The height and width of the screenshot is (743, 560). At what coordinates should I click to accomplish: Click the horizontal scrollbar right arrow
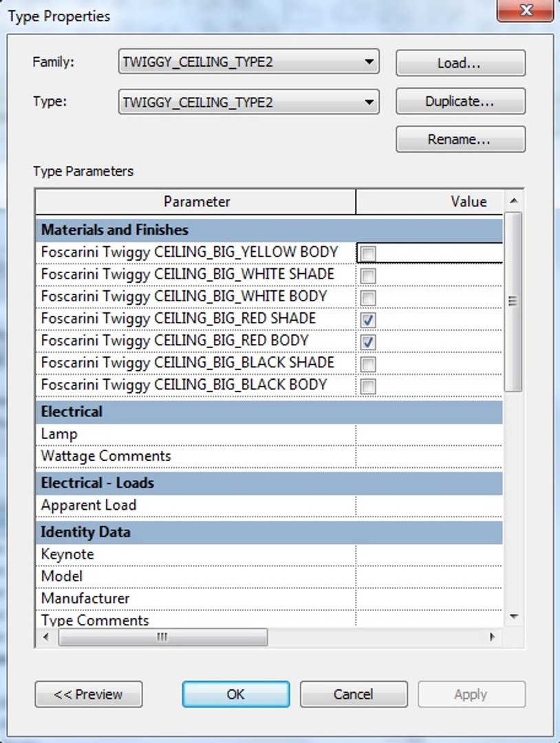(x=492, y=637)
